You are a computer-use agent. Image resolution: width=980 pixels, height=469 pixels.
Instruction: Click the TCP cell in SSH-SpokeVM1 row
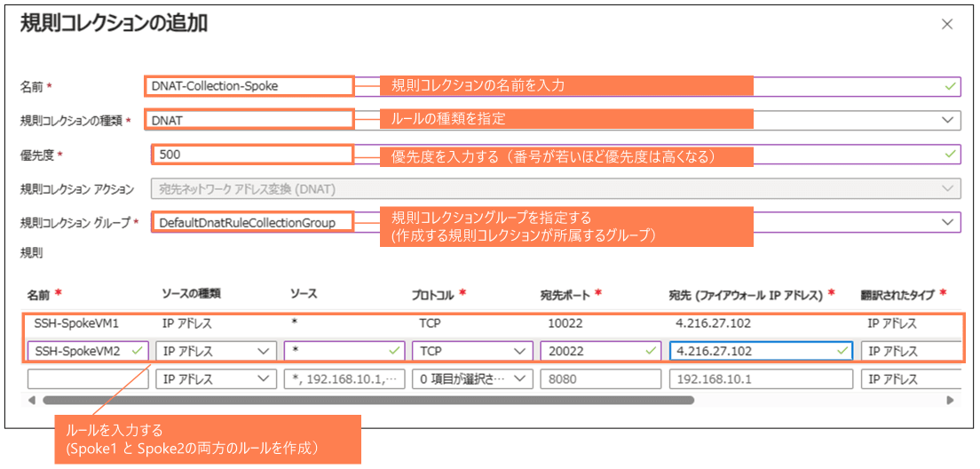(x=430, y=324)
